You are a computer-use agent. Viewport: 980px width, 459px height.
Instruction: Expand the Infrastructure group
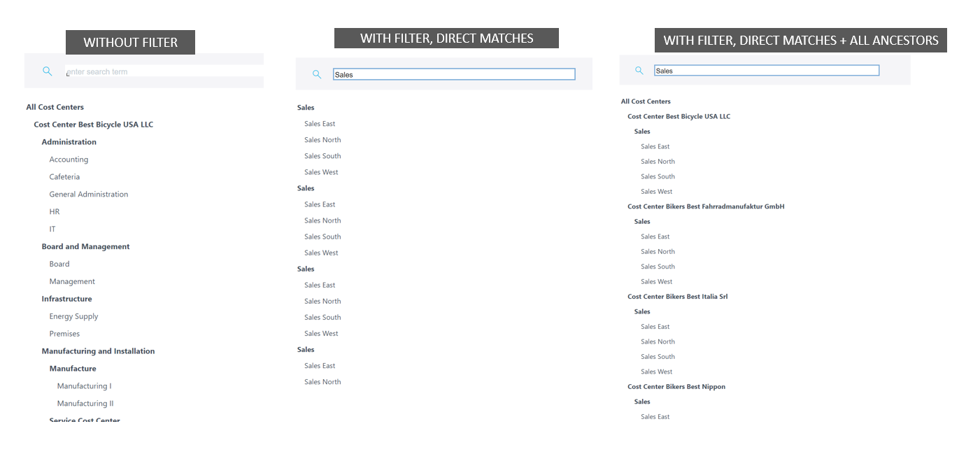(x=66, y=299)
